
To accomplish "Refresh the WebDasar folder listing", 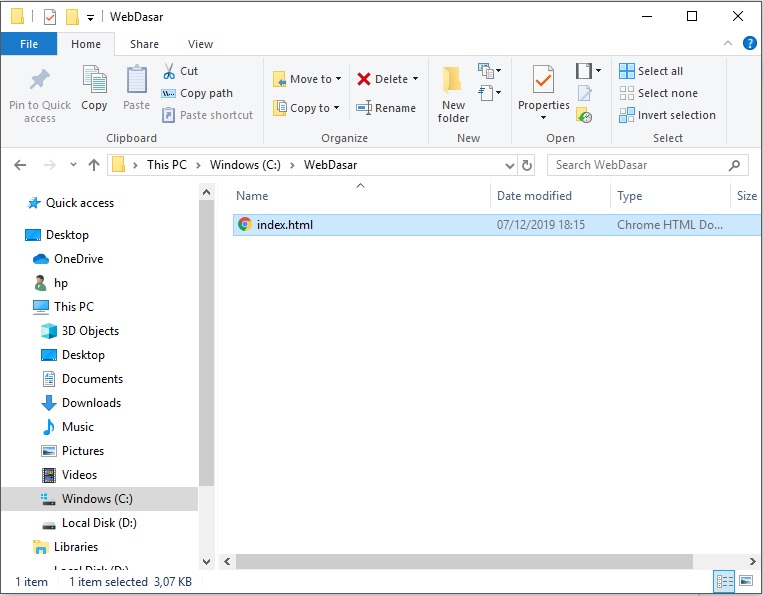I will pyautogui.click(x=527, y=165).
